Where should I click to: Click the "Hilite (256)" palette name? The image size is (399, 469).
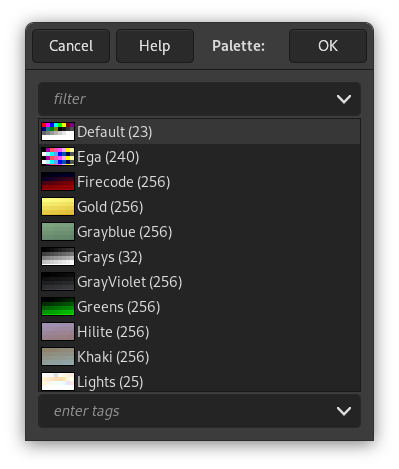tap(113, 332)
